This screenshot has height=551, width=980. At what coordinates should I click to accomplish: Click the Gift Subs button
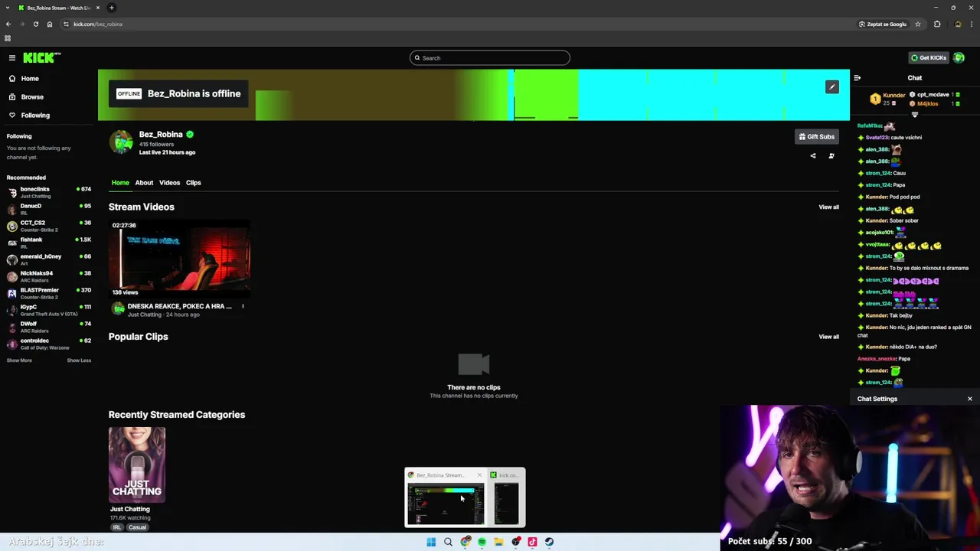[x=816, y=137]
